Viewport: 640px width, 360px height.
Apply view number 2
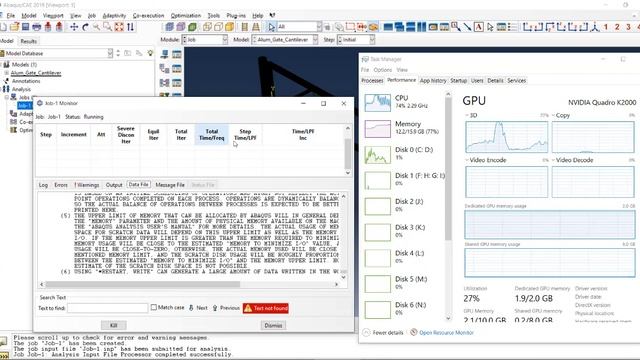(617, 27)
